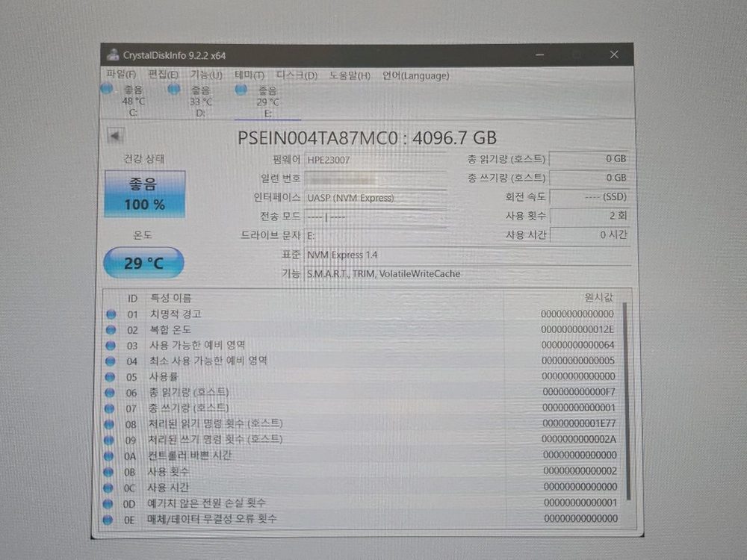Click the blue status dot of row 0C

(108, 488)
